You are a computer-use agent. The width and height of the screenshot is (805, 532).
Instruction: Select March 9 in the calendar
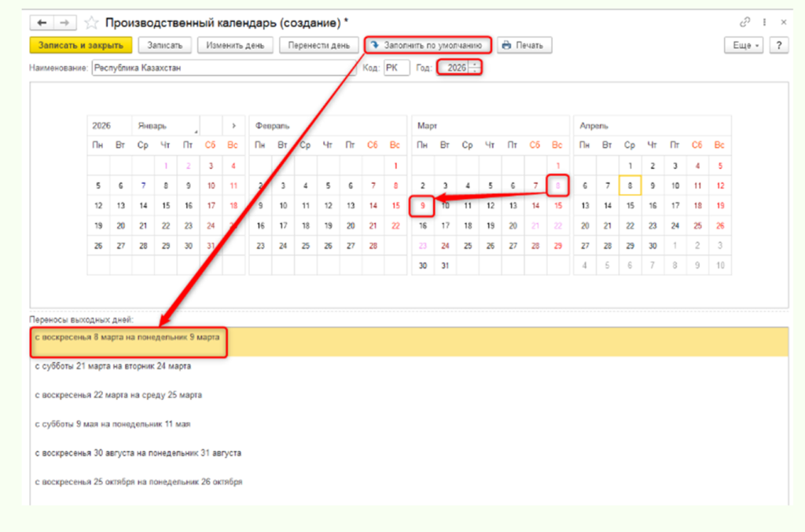pos(422,206)
